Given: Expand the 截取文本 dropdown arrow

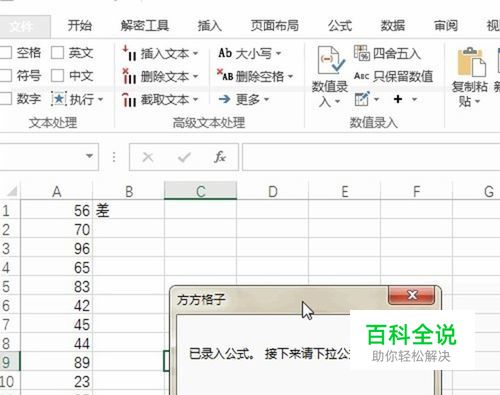Looking at the screenshot, I should point(195,99).
